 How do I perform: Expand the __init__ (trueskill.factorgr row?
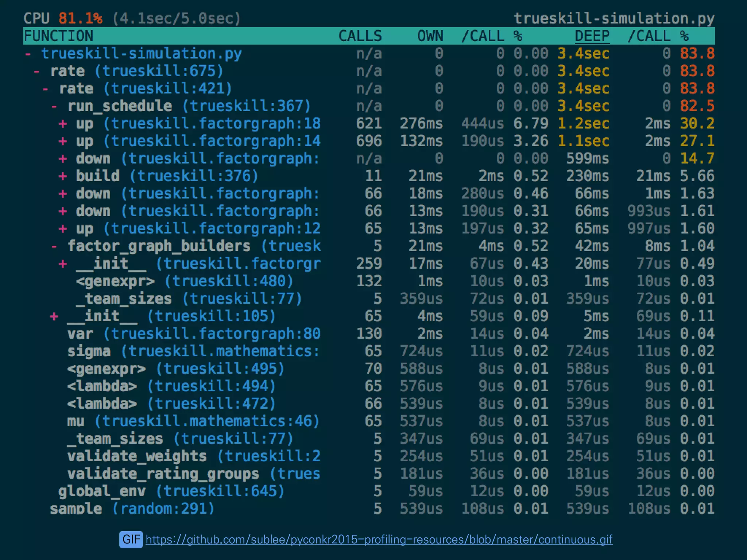63,264
